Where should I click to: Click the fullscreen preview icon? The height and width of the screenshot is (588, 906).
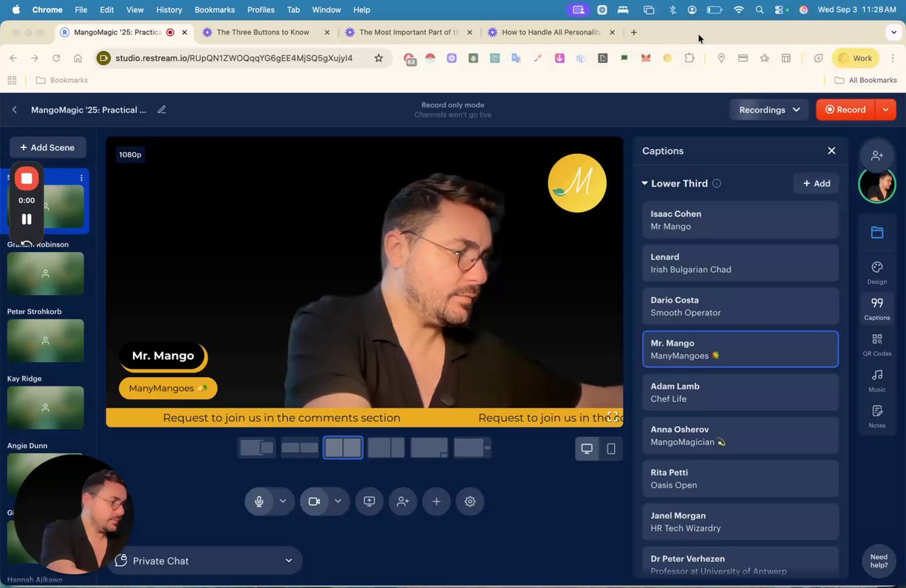(612, 416)
